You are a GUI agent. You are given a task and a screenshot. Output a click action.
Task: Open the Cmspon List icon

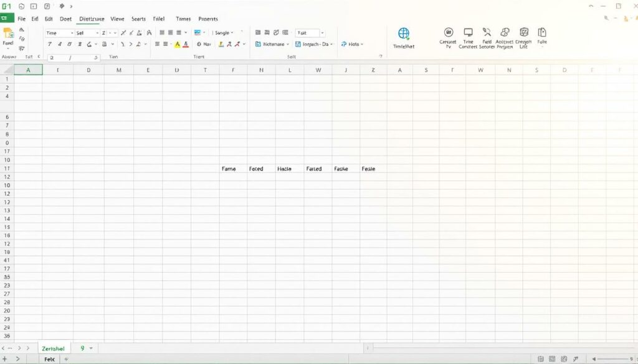click(524, 32)
